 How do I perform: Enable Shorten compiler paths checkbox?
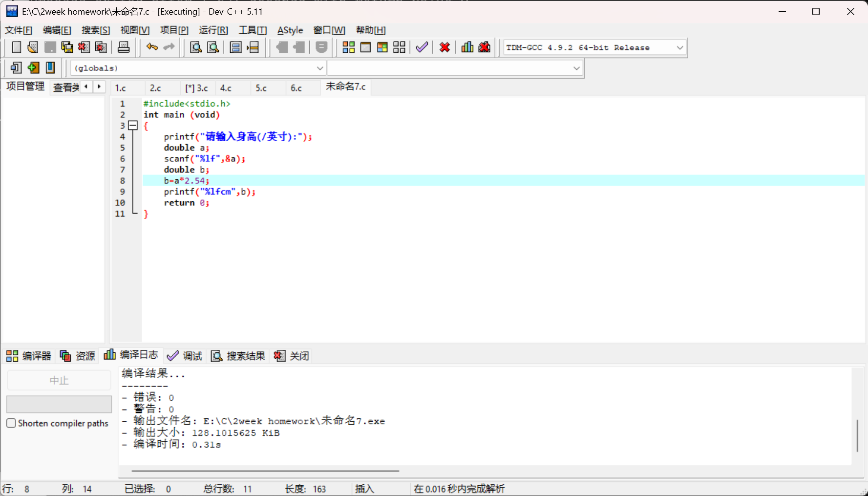click(11, 423)
